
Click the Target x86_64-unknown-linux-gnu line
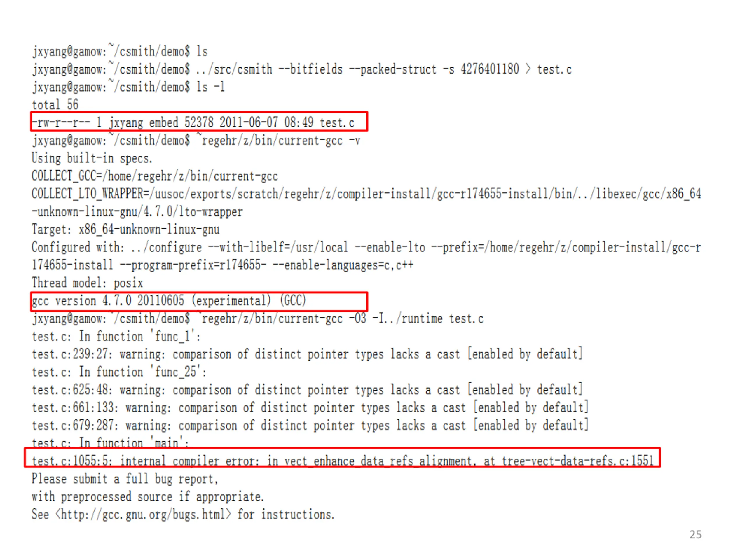[126, 229]
